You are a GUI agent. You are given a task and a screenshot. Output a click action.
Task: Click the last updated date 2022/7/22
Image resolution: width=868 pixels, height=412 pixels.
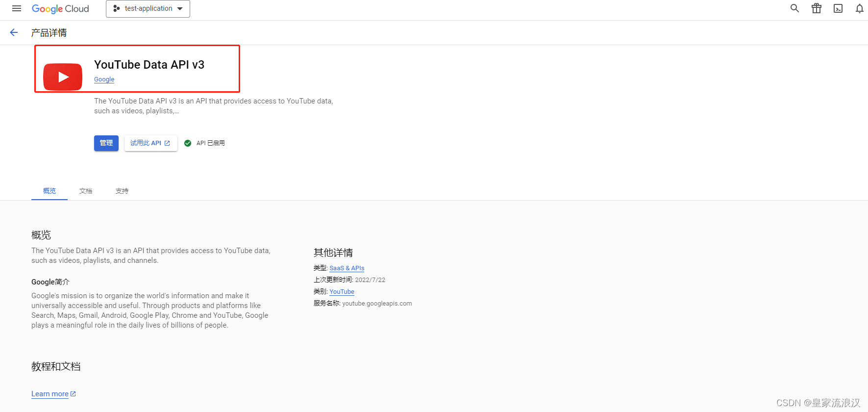(x=370, y=280)
